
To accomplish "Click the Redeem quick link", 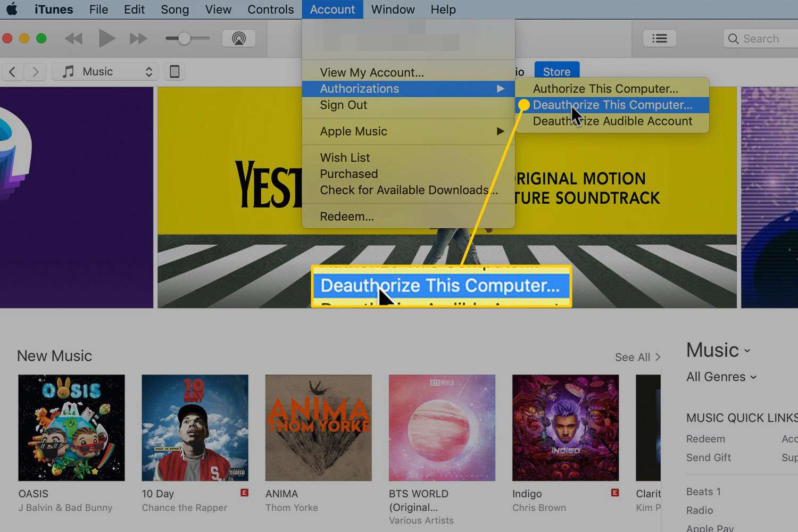I will point(705,439).
